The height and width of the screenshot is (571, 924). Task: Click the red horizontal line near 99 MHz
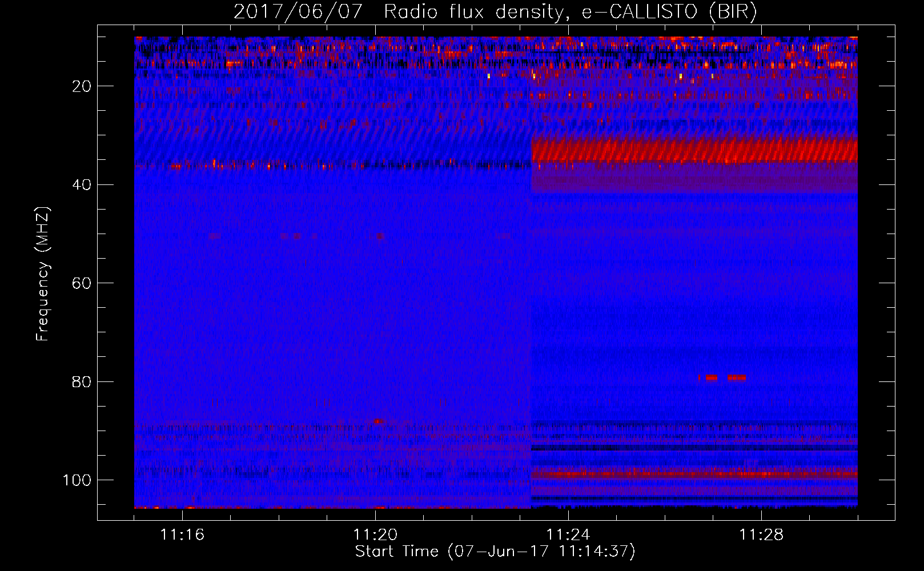(x=694, y=474)
